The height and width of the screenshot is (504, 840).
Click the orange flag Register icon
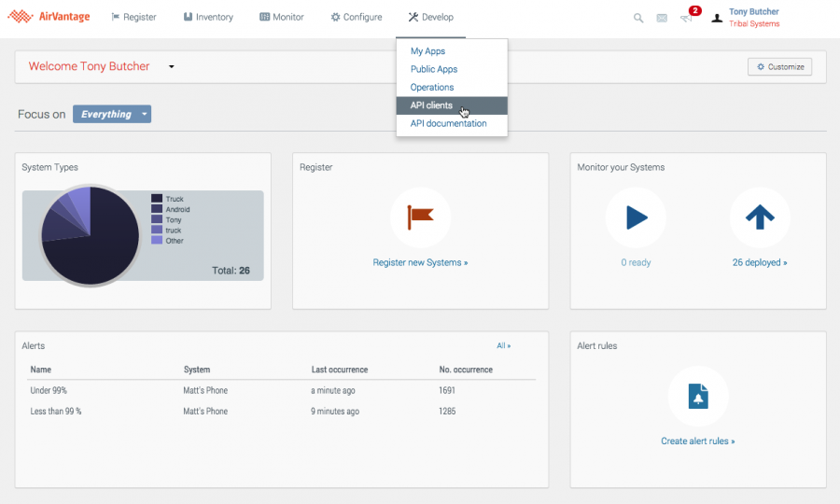pos(420,217)
